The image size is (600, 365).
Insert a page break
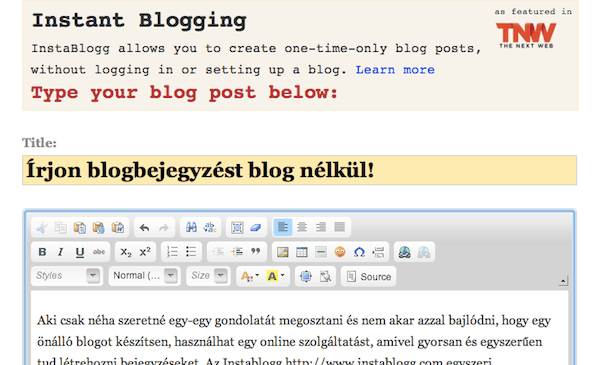(378, 252)
